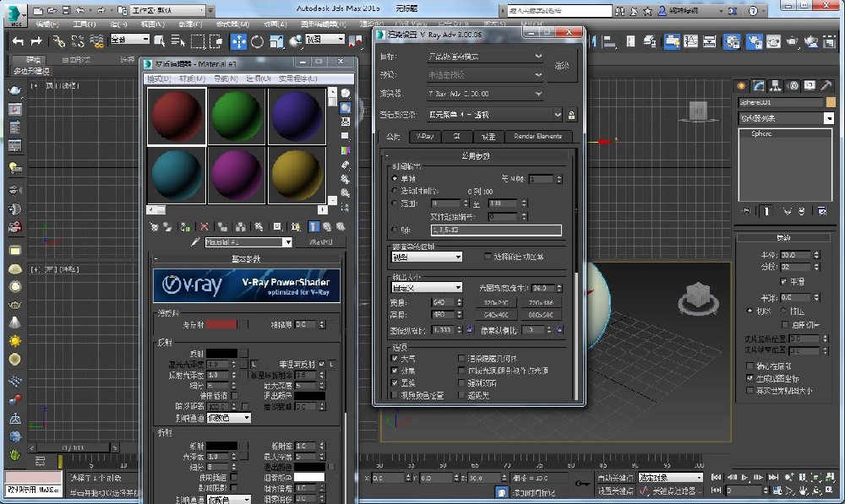
Task: Toggle Generate Mapping Coords checkbox in sphere parameters
Action: tap(750, 378)
